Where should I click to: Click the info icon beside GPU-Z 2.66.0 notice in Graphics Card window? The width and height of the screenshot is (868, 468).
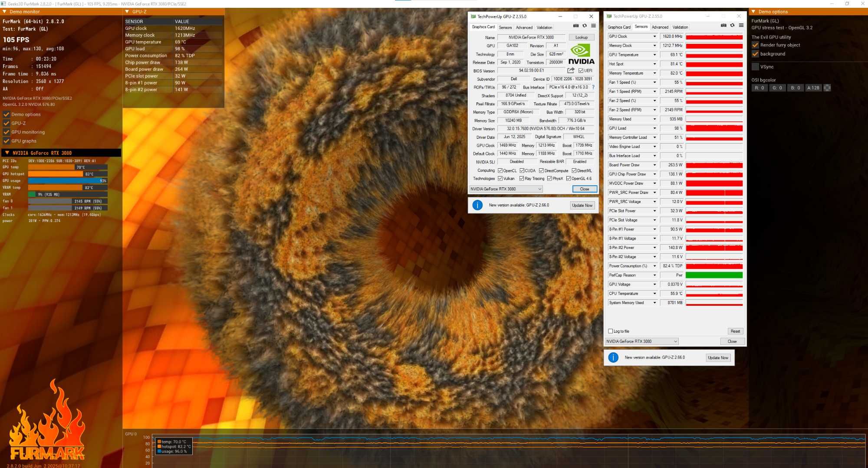click(x=477, y=205)
